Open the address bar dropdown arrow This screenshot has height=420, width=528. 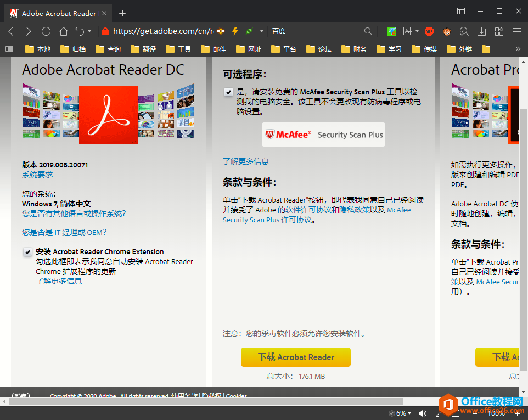pyautogui.click(x=262, y=31)
